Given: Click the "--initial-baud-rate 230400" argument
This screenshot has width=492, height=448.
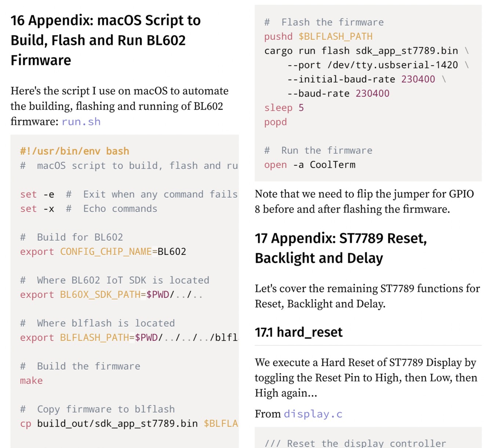Looking at the screenshot, I should [361, 80].
